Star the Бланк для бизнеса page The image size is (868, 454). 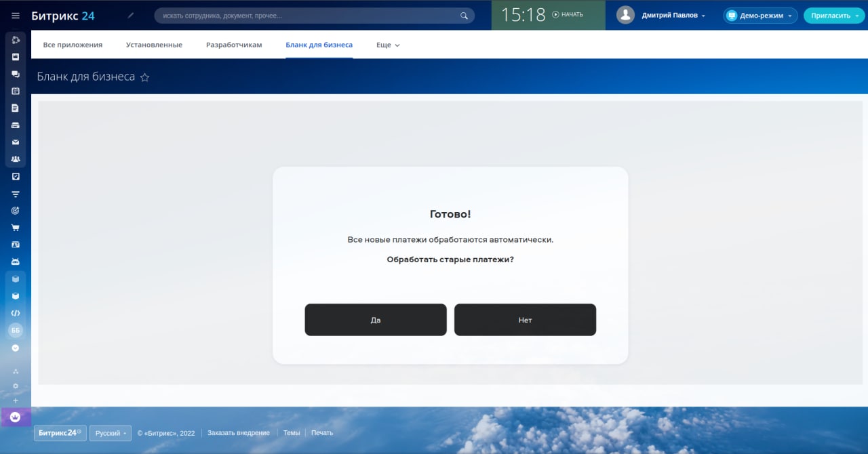pyautogui.click(x=144, y=77)
